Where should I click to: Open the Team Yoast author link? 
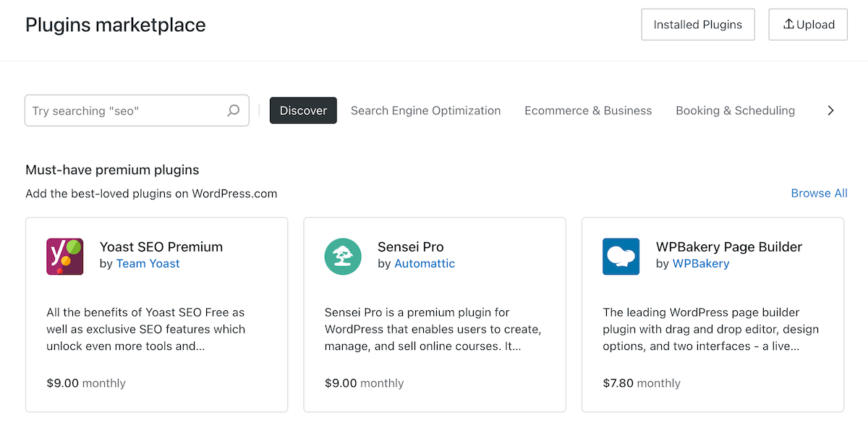tap(148, 264)
